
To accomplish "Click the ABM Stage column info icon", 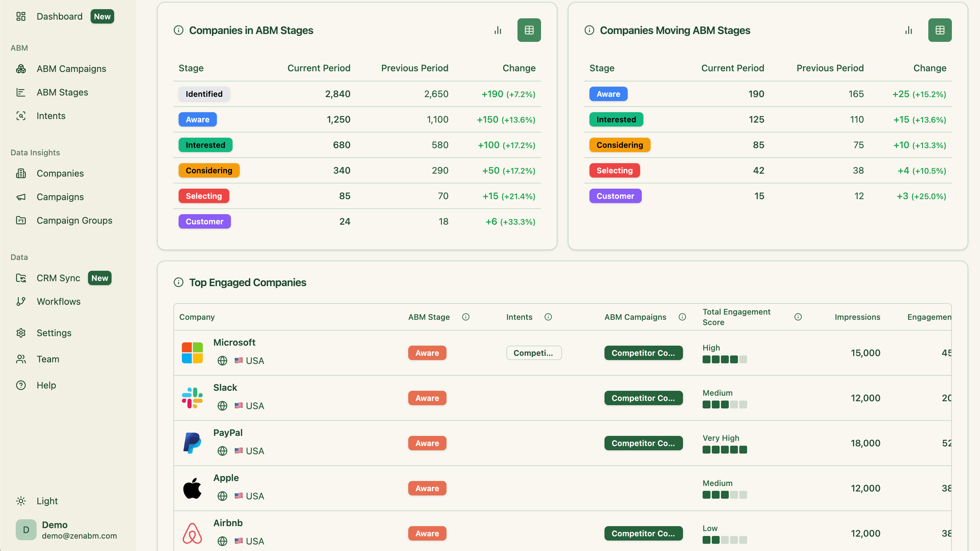I will click(x=466, y=317).
